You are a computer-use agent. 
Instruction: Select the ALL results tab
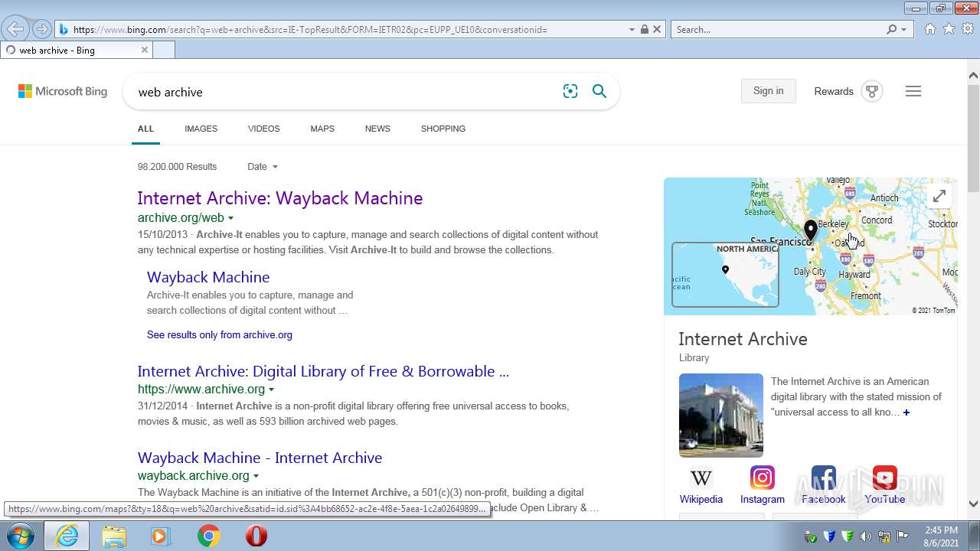(x=145, y=129)
